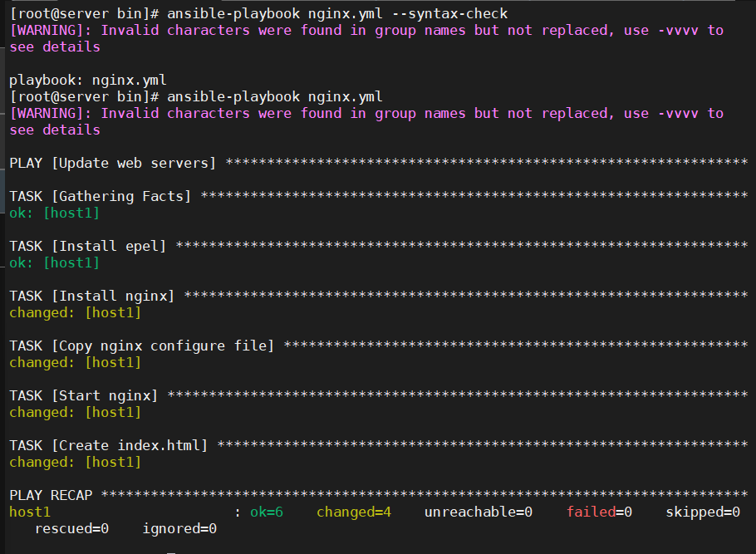Click the second '[WARNING]:' tag before PLAY line

(50, 113)
